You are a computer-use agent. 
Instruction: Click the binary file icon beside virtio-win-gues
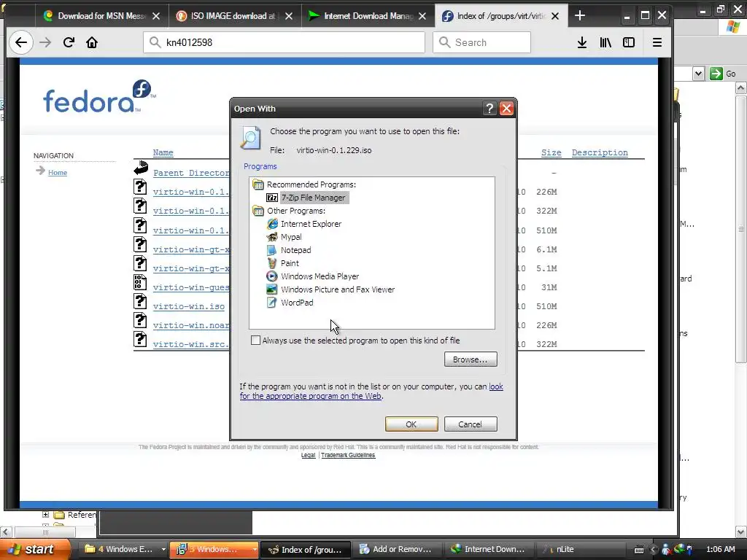[x=139, y=282]
